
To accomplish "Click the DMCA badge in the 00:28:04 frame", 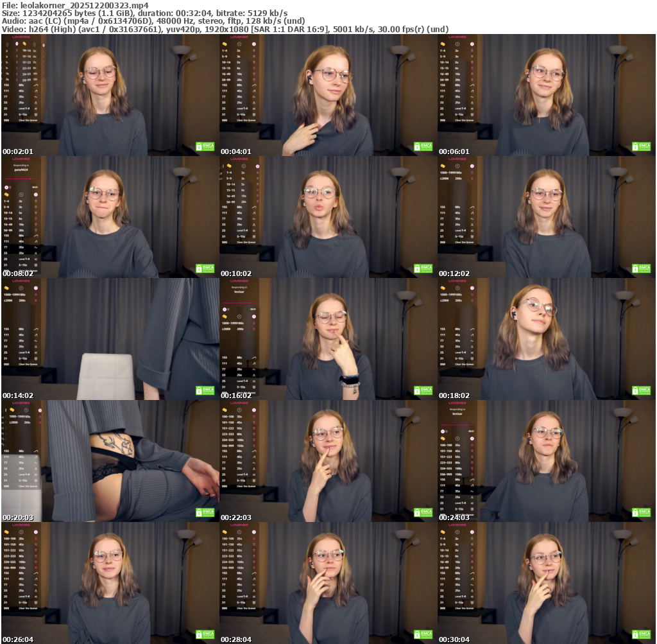I will [x=423, y=634].
